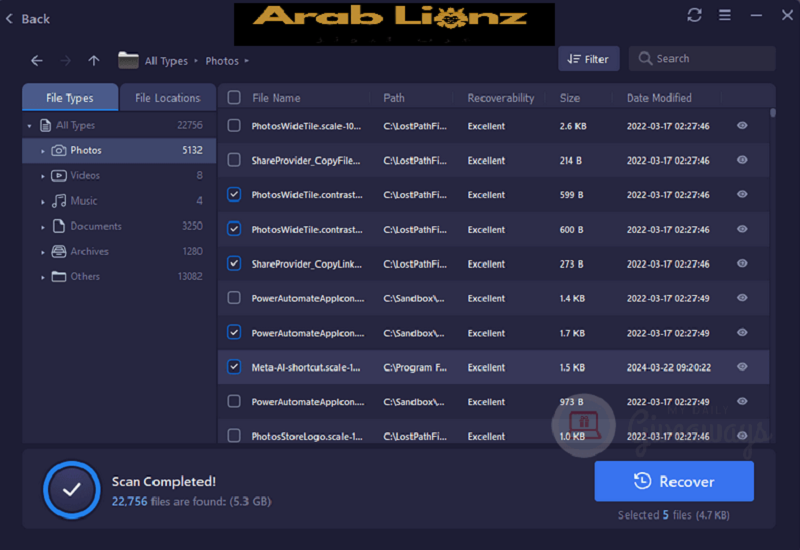Click the folder icon in breadcrumb
The image size is (800, 550).
(128, 60)
